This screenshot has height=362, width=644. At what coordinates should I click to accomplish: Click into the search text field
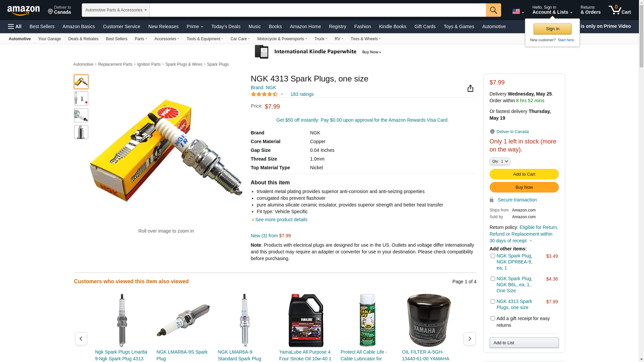pyautogui.click(x=318, y=10)
